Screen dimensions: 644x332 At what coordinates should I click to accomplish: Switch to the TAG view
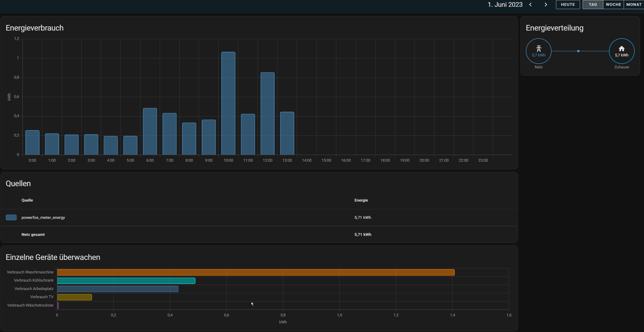593,5
